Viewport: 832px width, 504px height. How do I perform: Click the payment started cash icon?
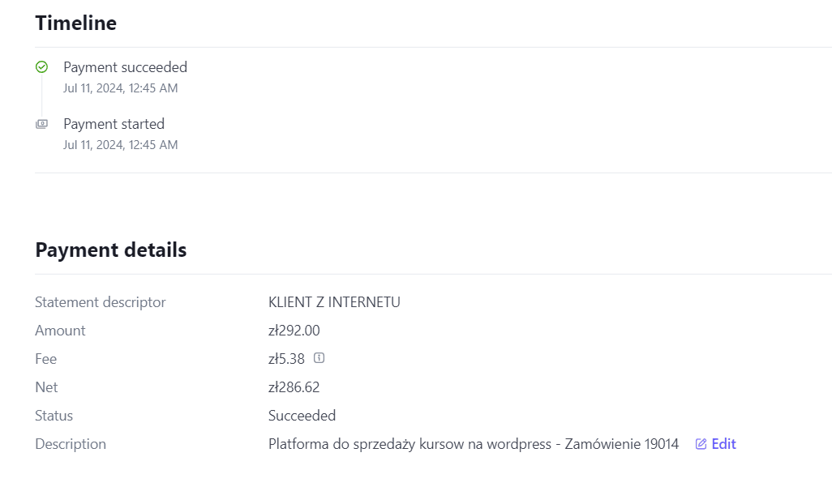point(41,124)
